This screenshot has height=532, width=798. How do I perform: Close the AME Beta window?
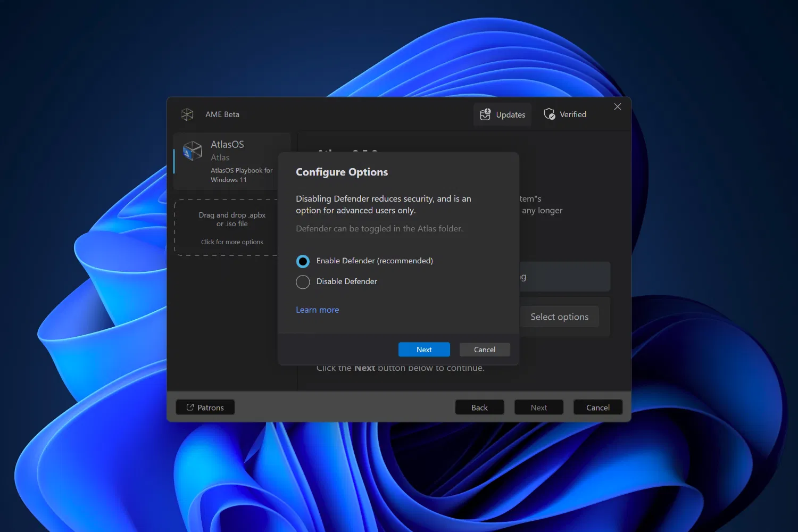pyautogui.click(x=617, y=107)
